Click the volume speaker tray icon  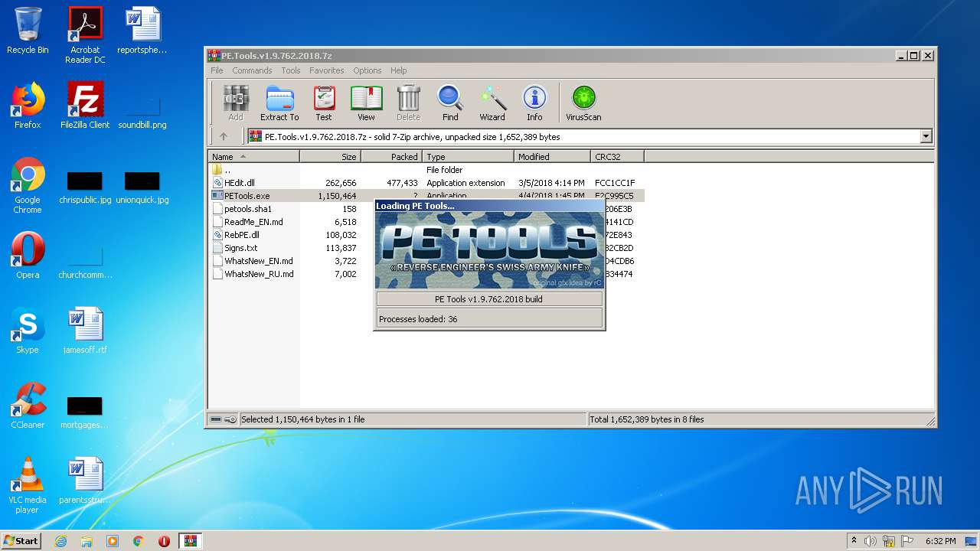[871, 541]
